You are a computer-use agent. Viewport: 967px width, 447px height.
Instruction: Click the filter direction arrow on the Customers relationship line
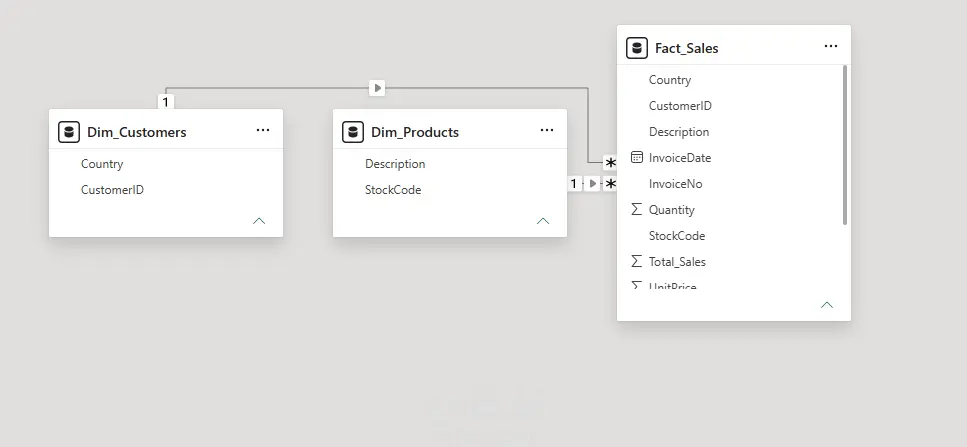click(x=377, y=88)
